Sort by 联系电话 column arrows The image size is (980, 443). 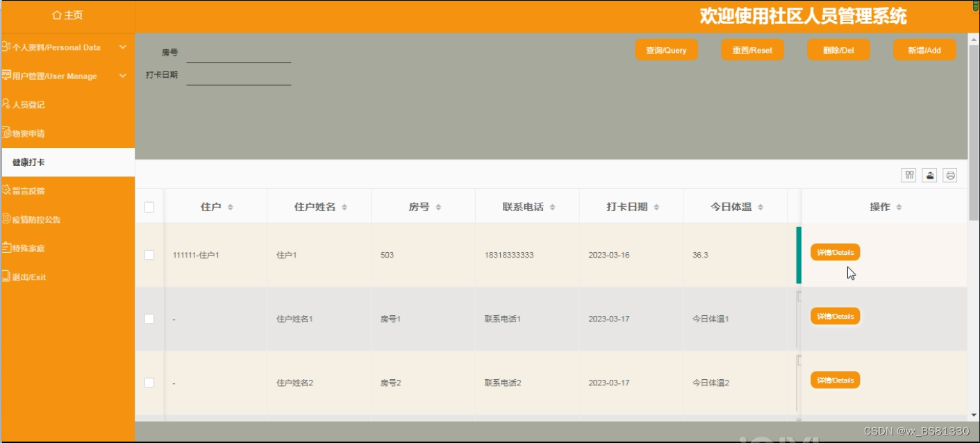coord(553,208)
